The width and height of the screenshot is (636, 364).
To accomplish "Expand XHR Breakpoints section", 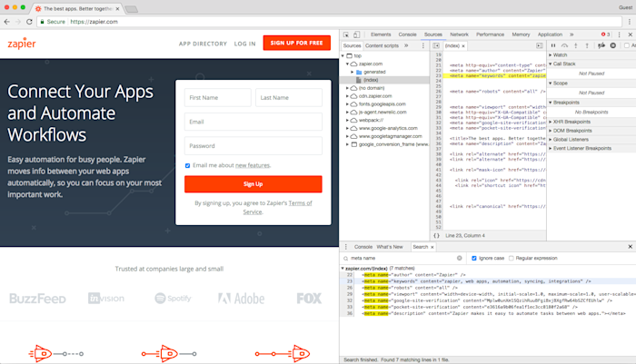I will click(x=551, y=122).
